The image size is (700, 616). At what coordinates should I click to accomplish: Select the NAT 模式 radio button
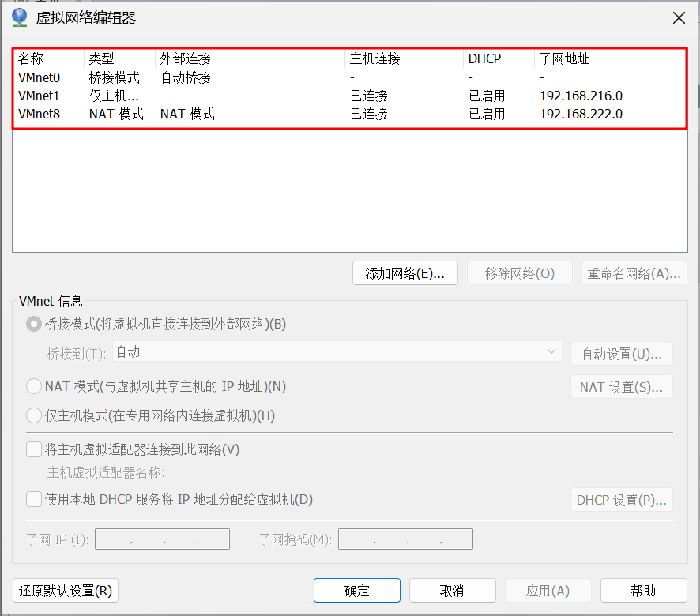[x=34, y=386]
